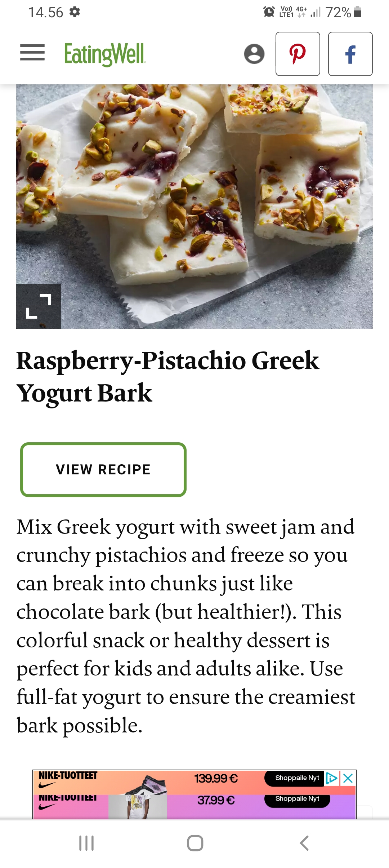The height and width of the screenshot is (868, 389).
Task: Expand the yogurt bark image fullscreen
Action: 39,306
